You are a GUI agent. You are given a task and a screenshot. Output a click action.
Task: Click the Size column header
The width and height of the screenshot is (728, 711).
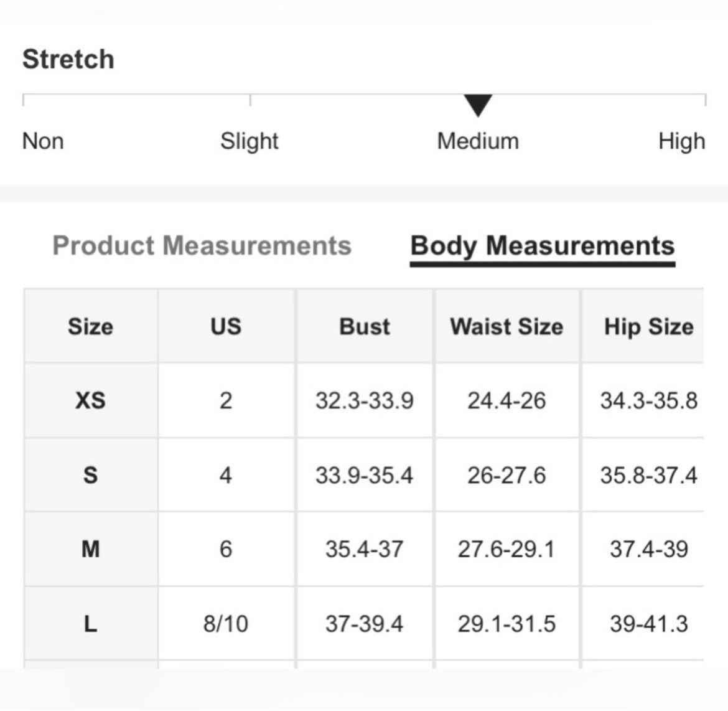91,326
